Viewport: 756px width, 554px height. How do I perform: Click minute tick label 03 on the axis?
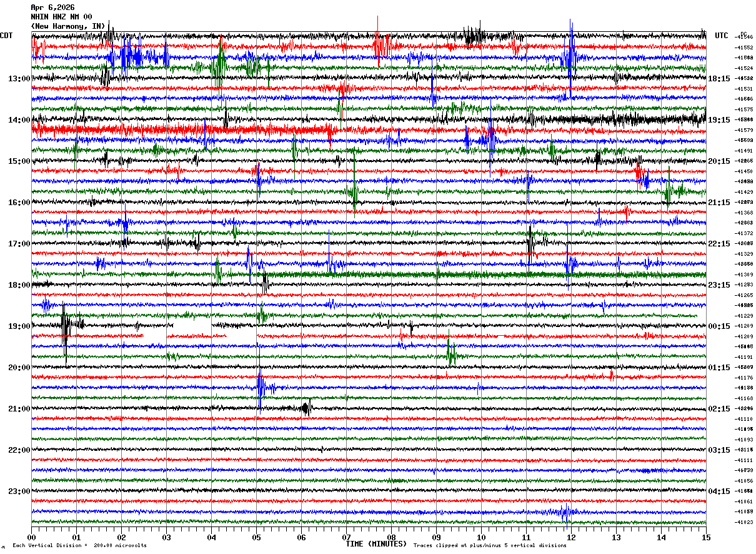pyautogui.click(x=166, y=537)
